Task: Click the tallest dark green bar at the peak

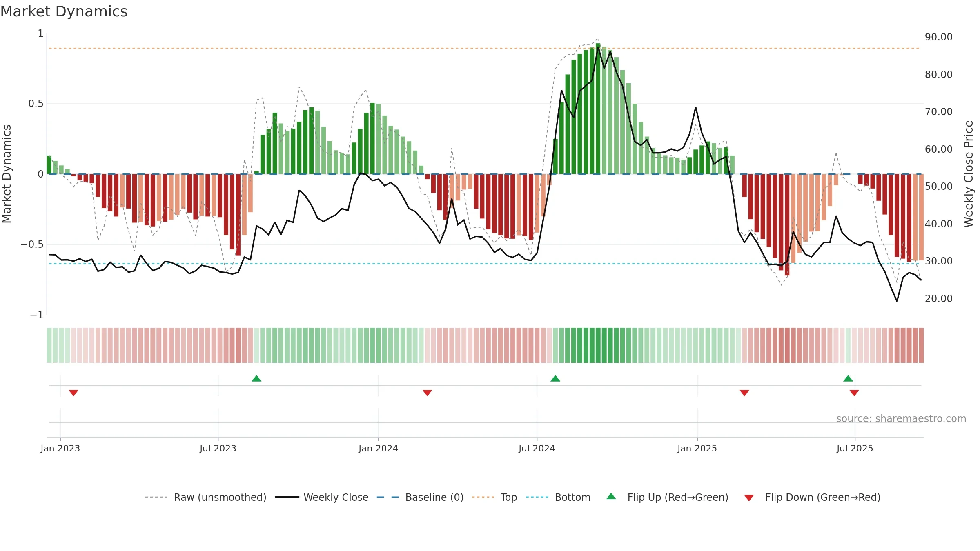Action: [x=598, y=109]
